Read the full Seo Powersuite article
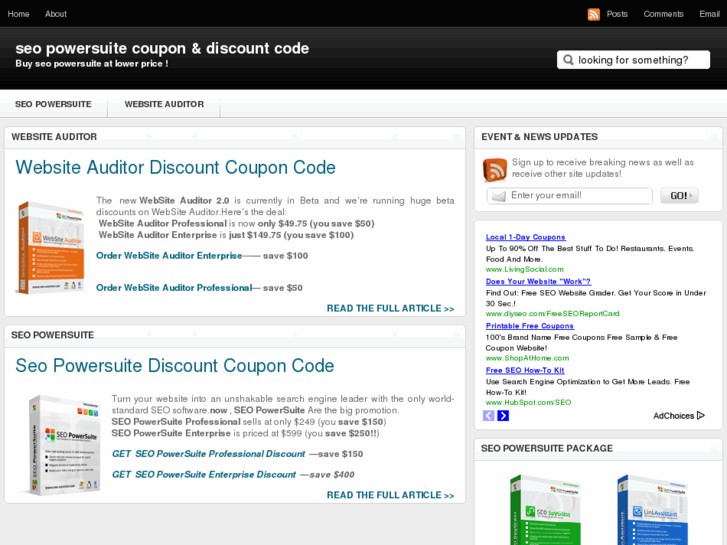 point(390,495)
